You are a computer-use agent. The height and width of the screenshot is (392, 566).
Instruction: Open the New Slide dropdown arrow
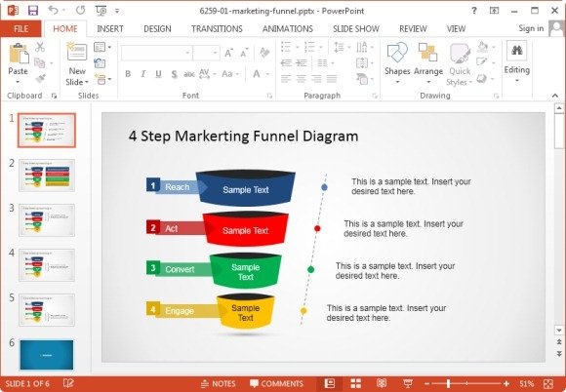pyautogui.click(x=86, y=82)
